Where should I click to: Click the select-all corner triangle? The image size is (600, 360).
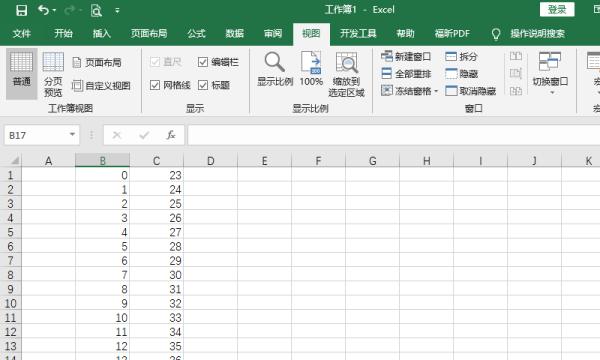coord(15,160)
